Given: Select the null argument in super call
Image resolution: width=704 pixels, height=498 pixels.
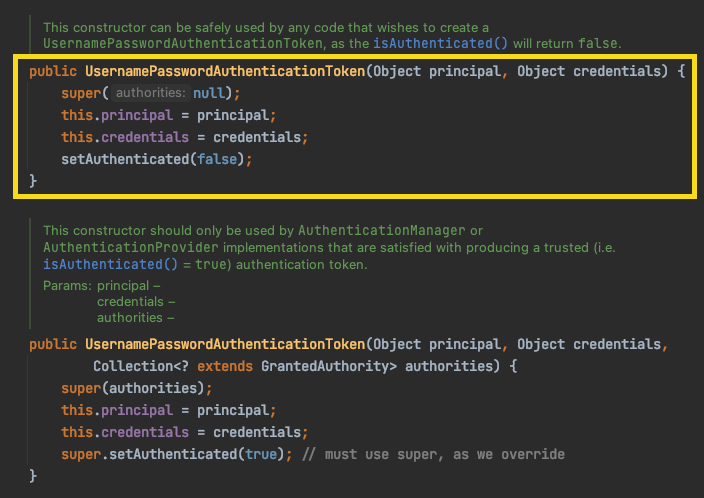Looking at the screenshot, I should pyautogui.click(x=209, y=93).
